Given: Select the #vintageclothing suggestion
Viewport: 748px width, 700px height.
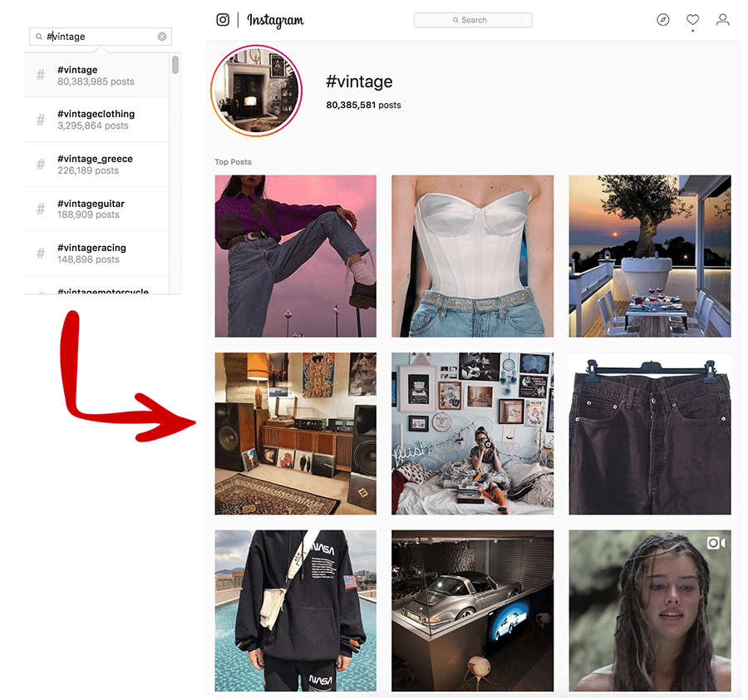Looking at the screenshot, I should [x=96, y=120].
